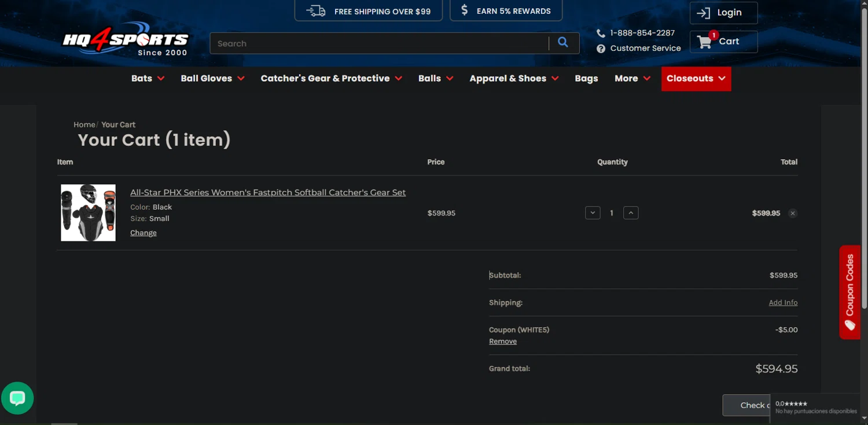This screenshot has height=425, width=868.
Task: Click the Earn 5% Rewards banner
Action: tap(506, 10)
